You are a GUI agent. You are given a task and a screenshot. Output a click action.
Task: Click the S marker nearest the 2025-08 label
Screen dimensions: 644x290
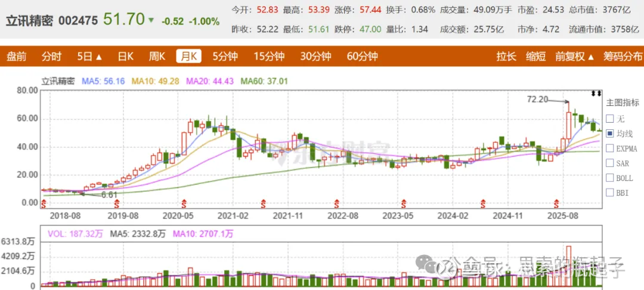click(557, 202)
